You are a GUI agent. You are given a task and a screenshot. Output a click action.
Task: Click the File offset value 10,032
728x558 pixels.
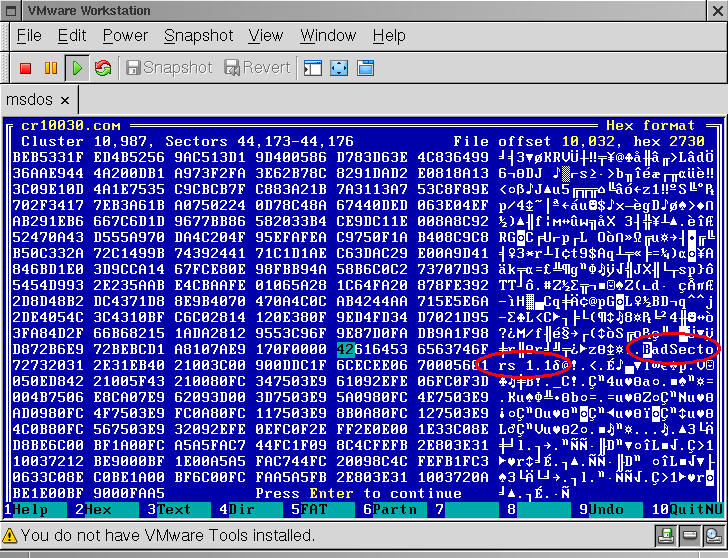point(588,142)
